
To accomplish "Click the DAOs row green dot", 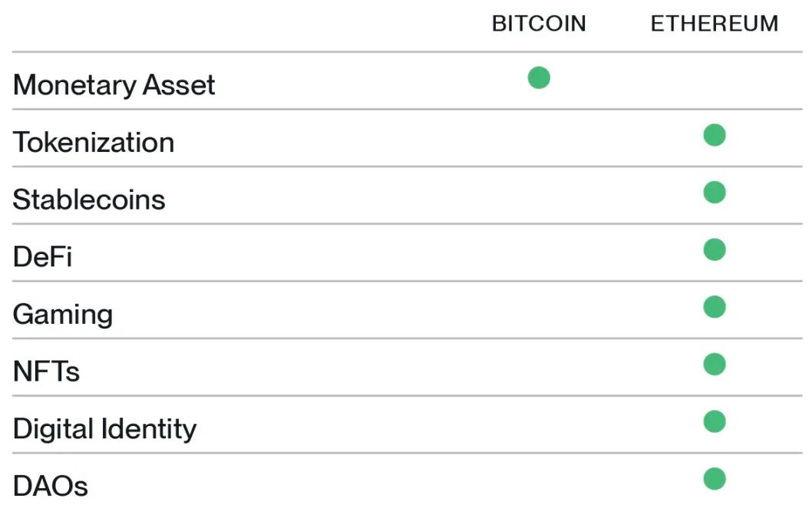I will 714,479.
